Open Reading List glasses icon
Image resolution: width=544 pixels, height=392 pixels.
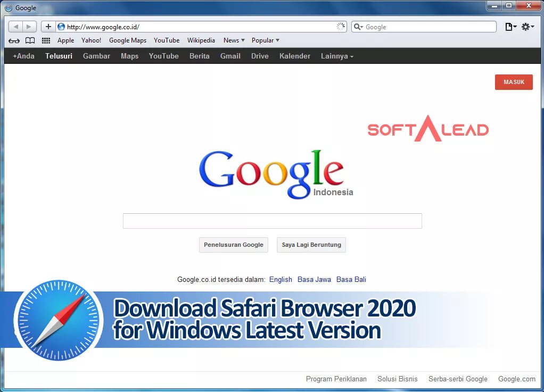pos(14,40)
